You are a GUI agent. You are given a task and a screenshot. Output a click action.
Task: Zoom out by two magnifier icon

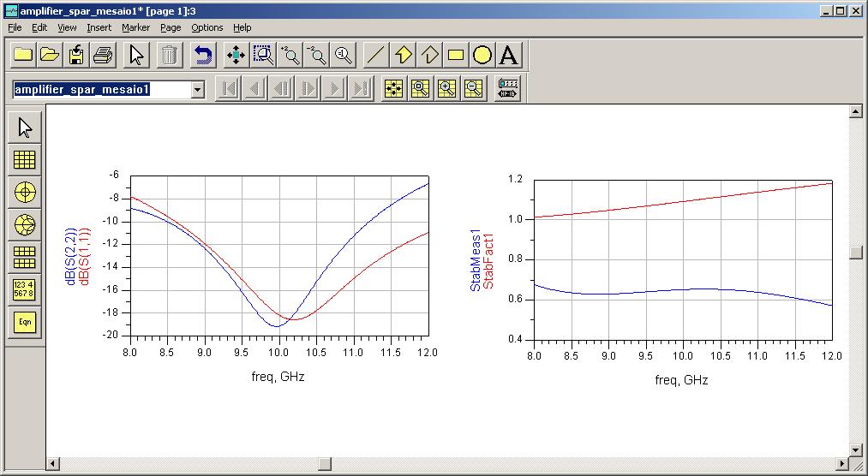point(316,56)
